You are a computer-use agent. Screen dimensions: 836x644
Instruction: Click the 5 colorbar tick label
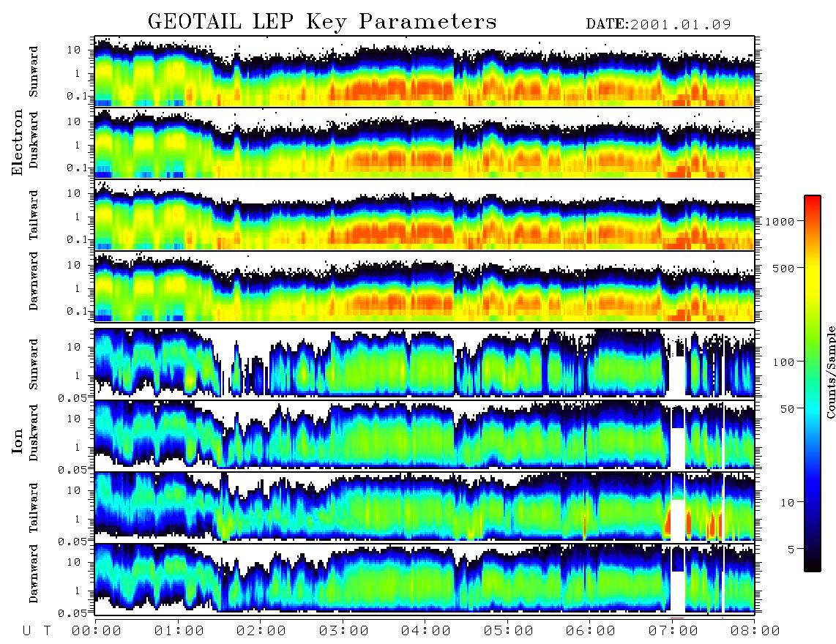tap(791, 549)
